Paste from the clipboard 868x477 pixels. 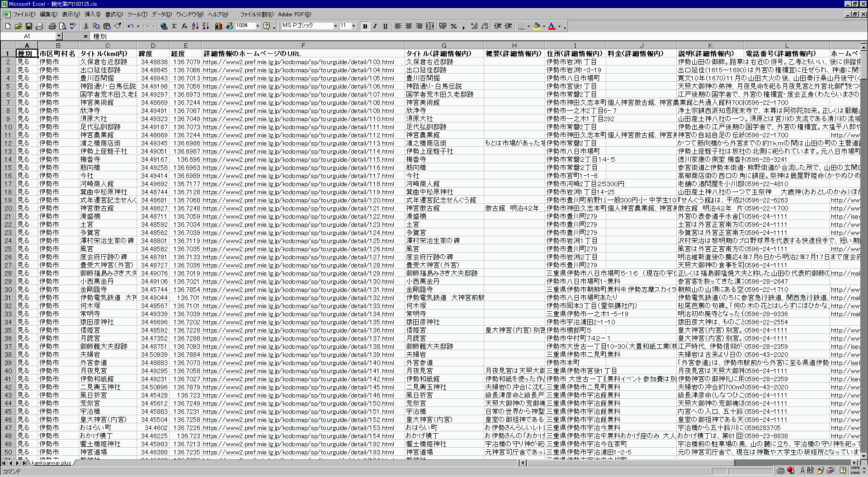click(107, 26)
